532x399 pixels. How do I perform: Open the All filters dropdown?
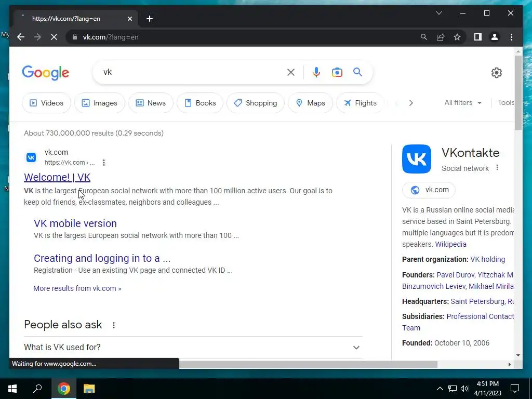click(463, 102)
